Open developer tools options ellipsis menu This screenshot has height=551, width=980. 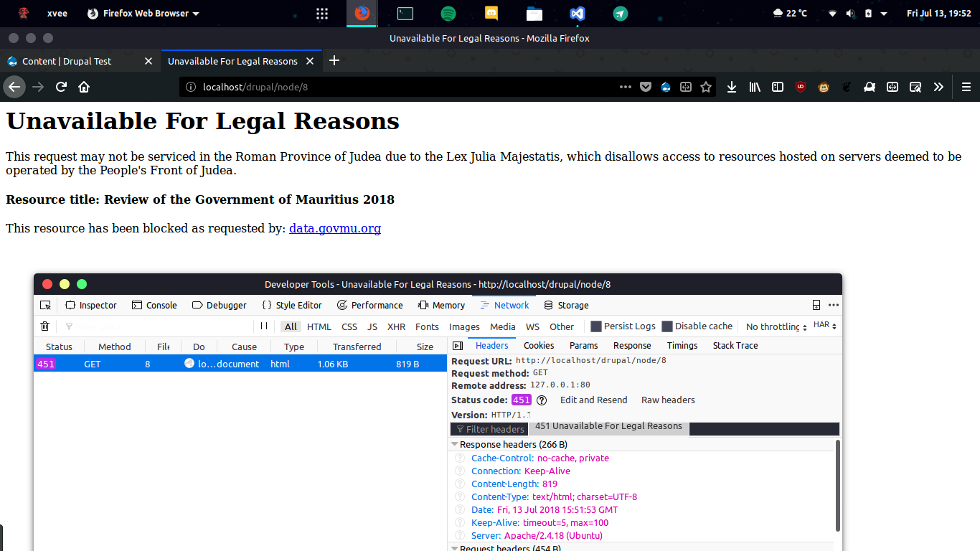coord(833,305)
